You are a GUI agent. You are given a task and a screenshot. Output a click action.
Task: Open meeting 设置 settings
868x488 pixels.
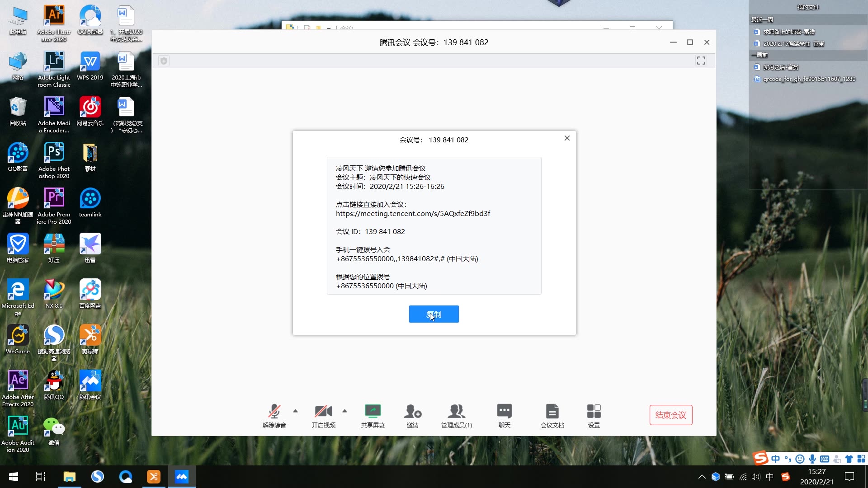point(594,416)
